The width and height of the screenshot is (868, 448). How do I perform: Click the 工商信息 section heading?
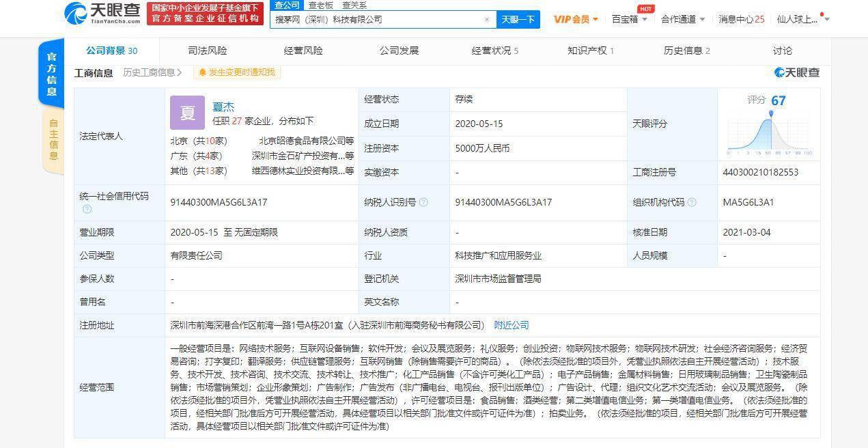[94, 72]
